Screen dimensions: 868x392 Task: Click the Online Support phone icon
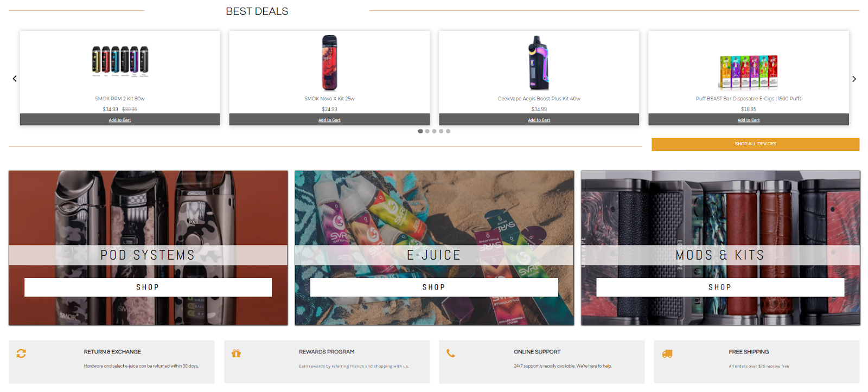[451, 354]
